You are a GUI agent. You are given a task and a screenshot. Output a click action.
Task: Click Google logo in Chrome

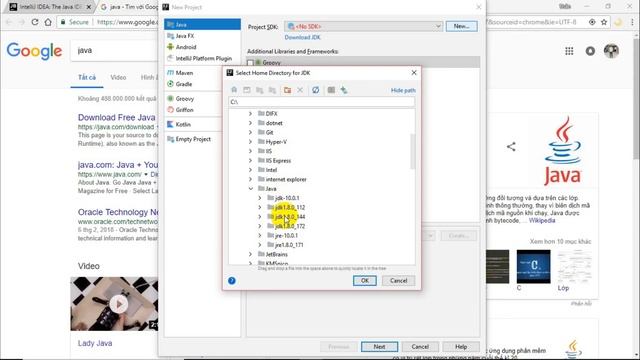(34, 51)
